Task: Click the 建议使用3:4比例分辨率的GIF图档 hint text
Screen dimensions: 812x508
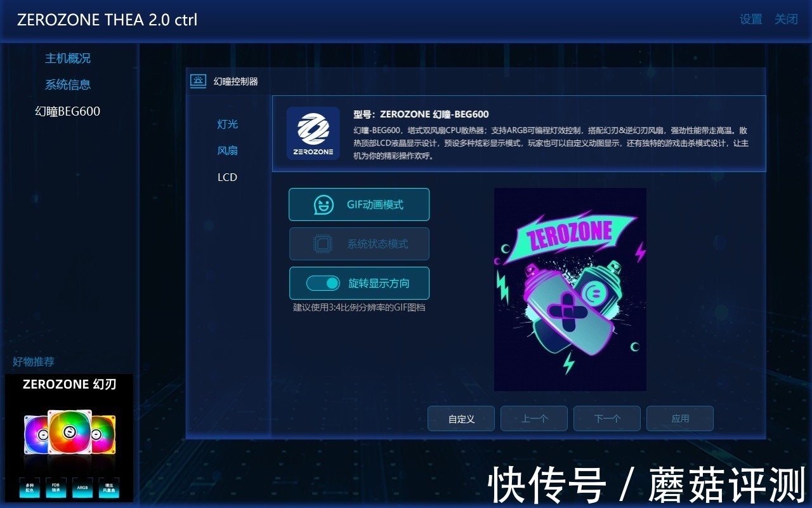Action: [359, 307]
